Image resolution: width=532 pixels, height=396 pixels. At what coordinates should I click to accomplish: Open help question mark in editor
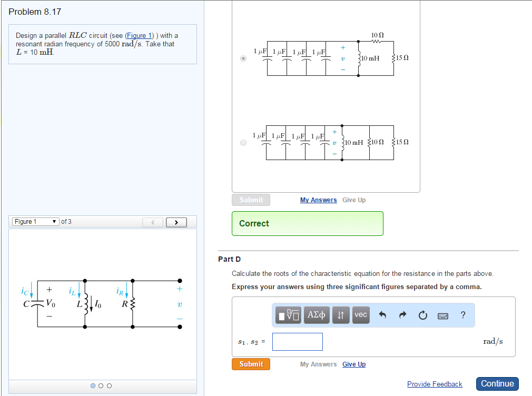coord(463,315)
